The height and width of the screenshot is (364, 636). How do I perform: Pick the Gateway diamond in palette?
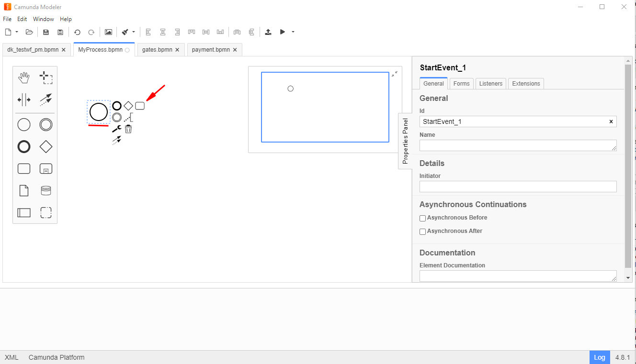pos(46,147)
